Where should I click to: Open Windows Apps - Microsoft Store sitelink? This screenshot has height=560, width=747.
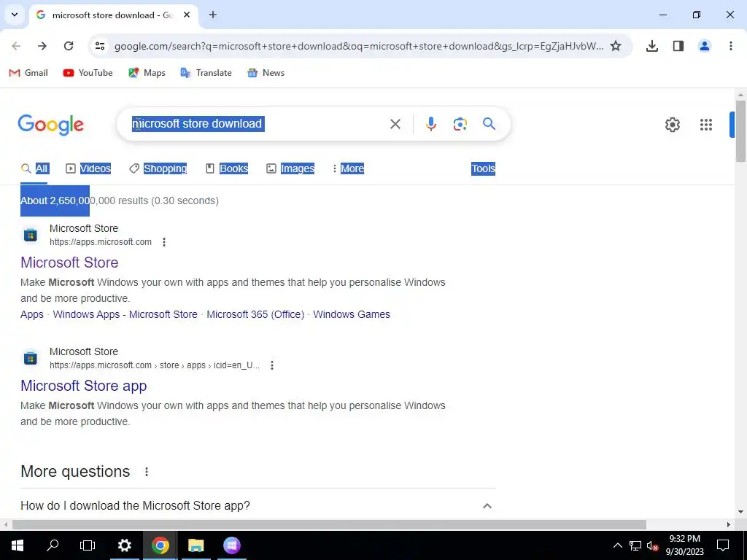pos(125,314)
